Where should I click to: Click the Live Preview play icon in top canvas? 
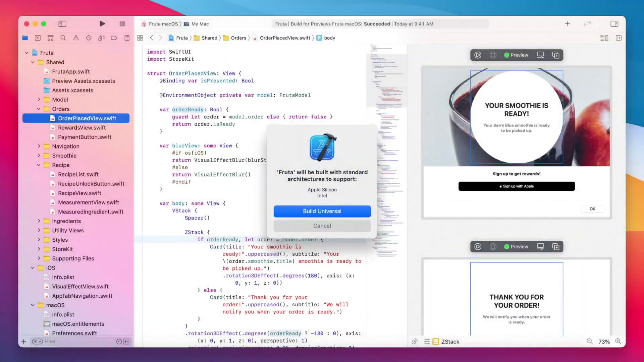(478, 55)
